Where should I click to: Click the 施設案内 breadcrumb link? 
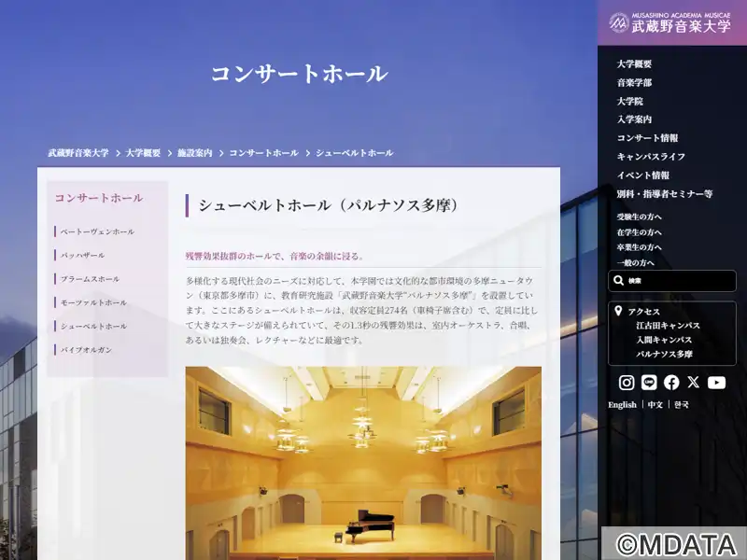194,152
